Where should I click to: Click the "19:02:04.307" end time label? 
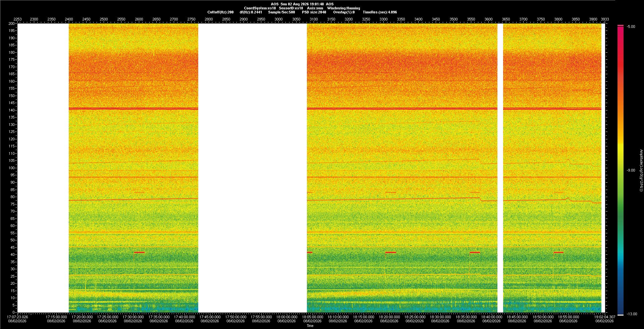point(604,317)
